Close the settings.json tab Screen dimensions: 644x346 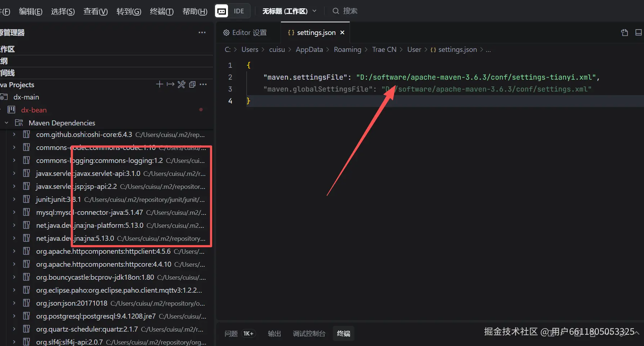coord(342,32)
